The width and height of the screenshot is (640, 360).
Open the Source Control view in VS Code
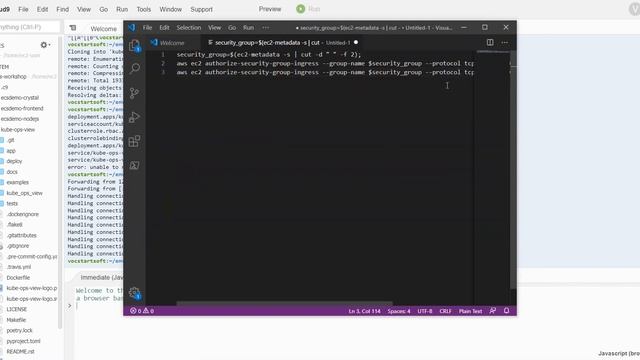134,93
